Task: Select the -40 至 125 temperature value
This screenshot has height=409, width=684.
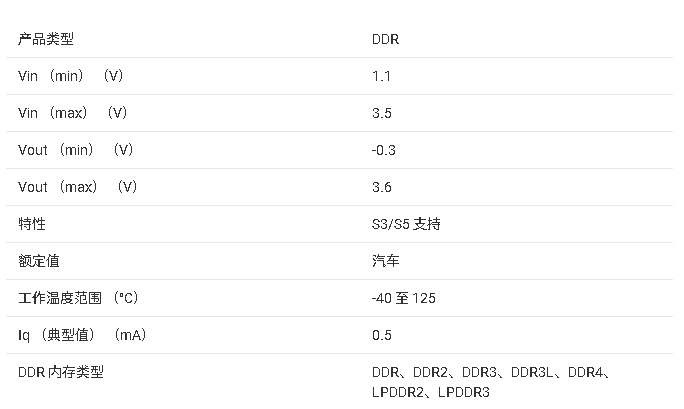Action: pos(404,298)
